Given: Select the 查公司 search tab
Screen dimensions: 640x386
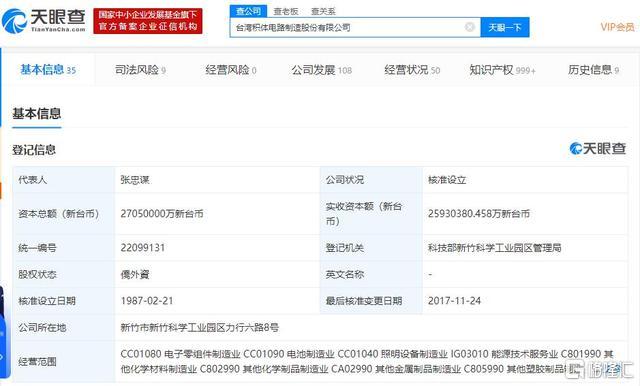Looking at the screenshot, I should coord(249,11).
